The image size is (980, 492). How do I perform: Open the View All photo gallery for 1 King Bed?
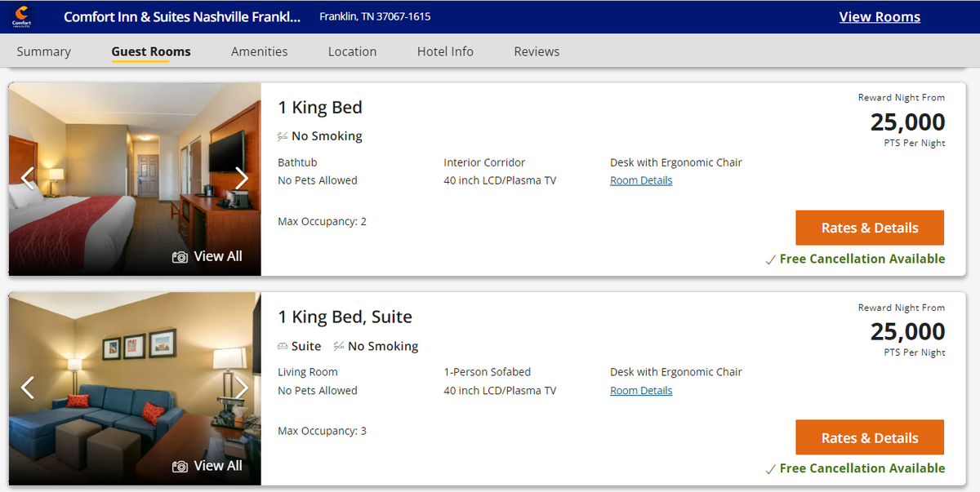click(x=208, y=256)
